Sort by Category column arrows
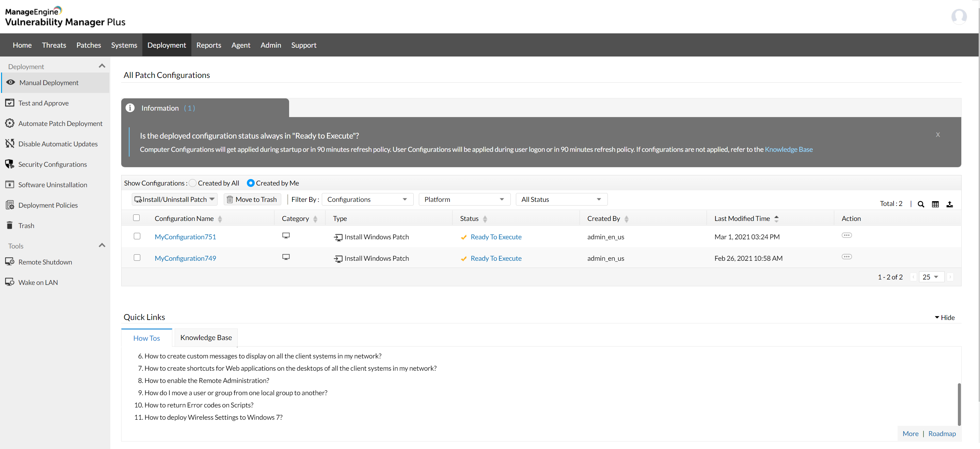The width and height of the screenshot is (980, 449). 315,219
